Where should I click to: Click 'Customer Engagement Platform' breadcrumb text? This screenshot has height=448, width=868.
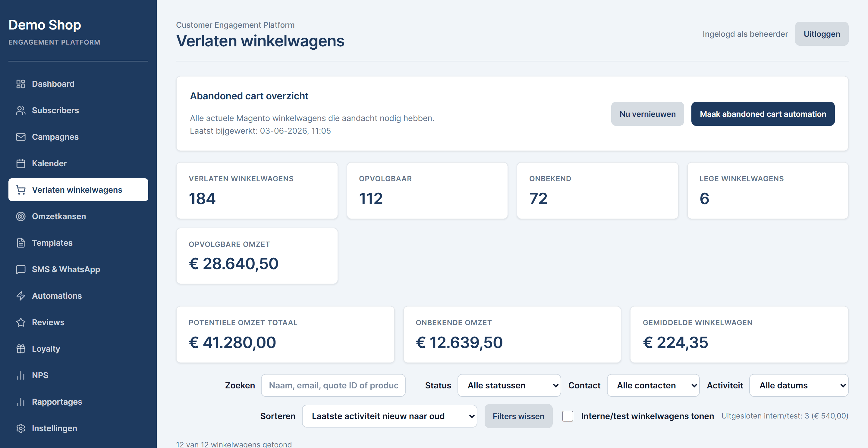pos(235,25)
